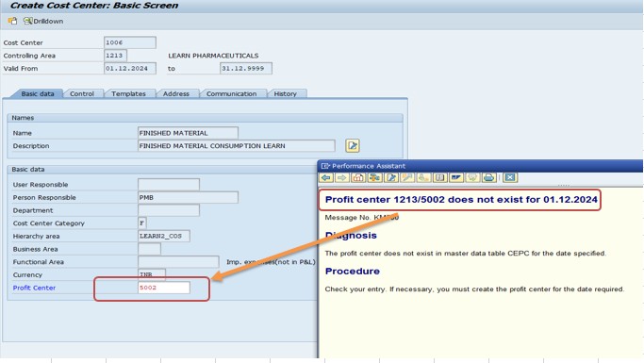Viewport: 644px width, 363px height.
Task: Click the Department input field
Action: pyautogui.click(x=169, y=210)
